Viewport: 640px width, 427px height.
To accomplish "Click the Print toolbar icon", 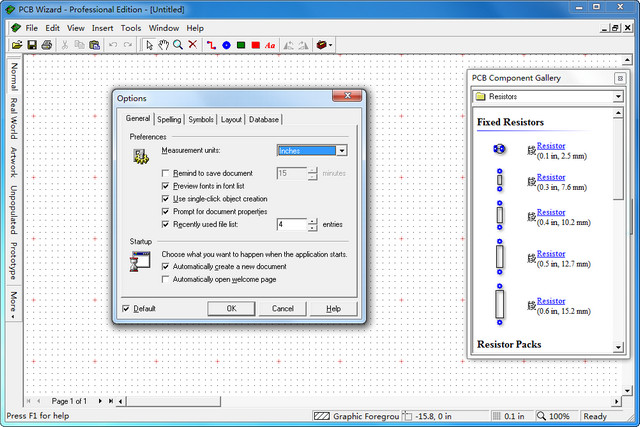I will 47,45.
